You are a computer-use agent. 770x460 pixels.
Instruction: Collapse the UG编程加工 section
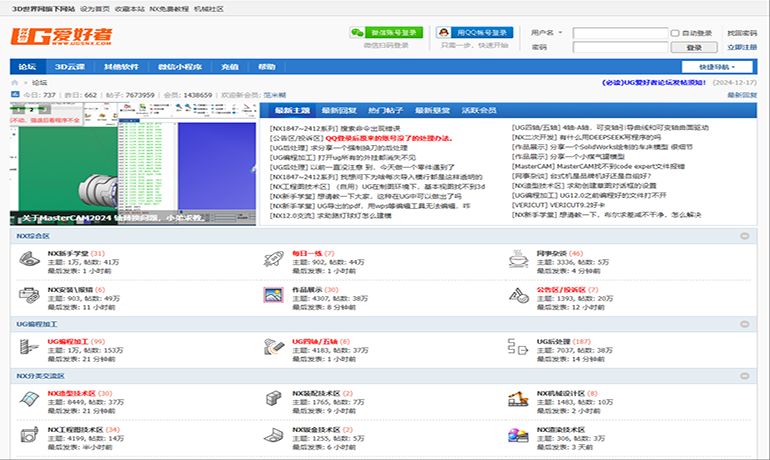744,324
